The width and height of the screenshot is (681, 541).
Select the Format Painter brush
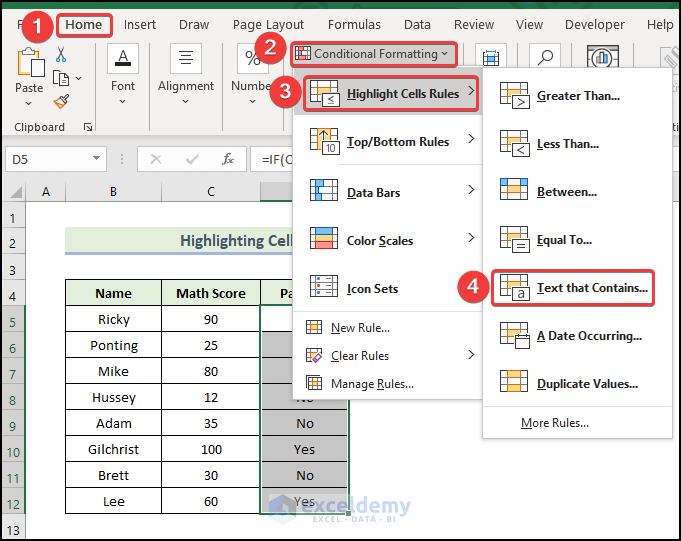[x=61, y=102]
